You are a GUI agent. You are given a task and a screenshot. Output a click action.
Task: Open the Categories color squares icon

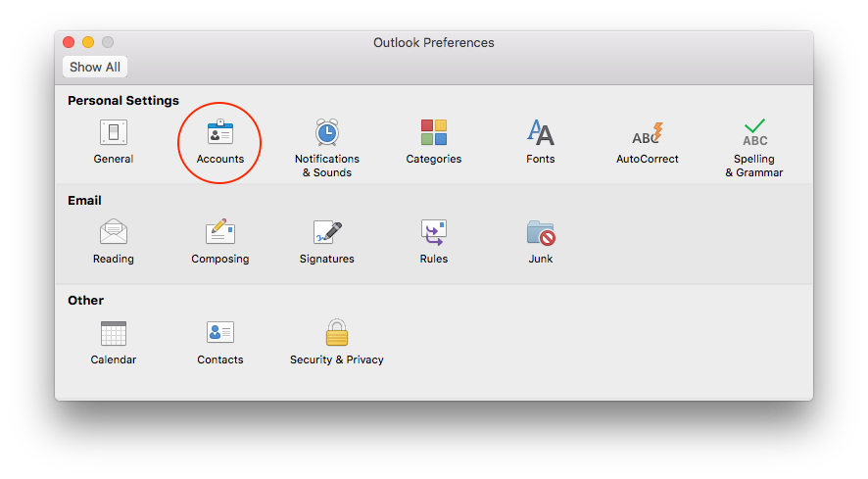(x=433, y=133)
